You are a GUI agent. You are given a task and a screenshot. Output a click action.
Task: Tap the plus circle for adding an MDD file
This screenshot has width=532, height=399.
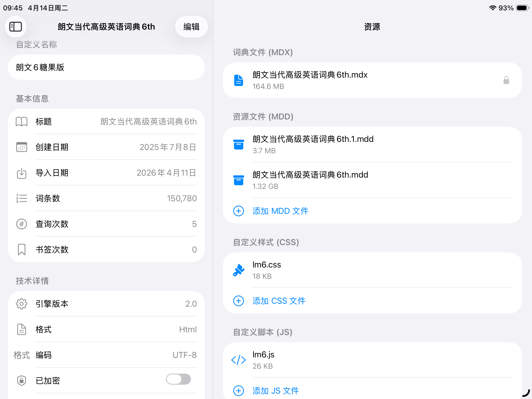(238, 211)
